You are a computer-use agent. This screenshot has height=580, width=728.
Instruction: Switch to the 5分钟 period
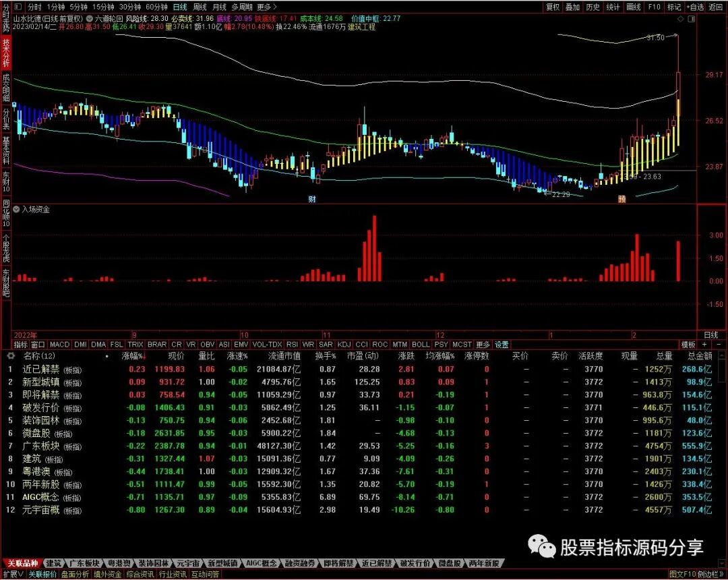tap(78, 7)
